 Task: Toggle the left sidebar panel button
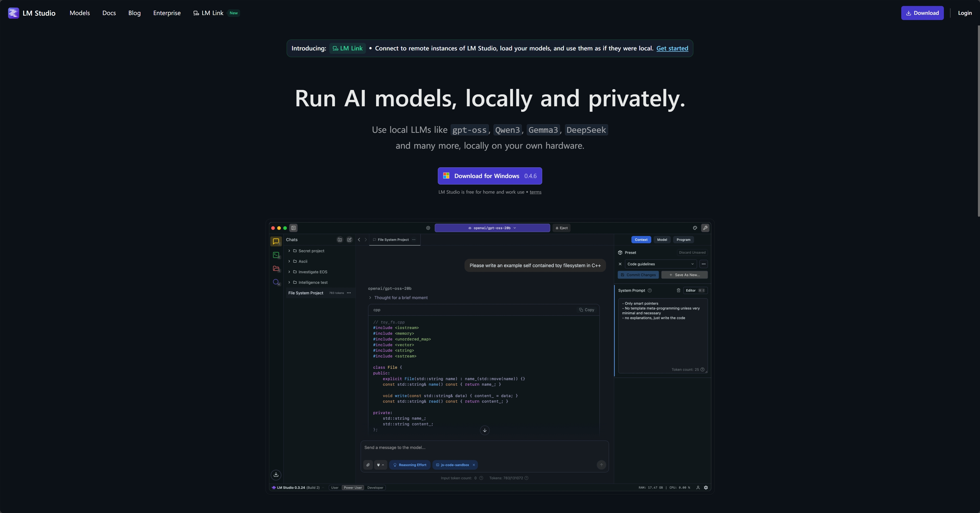[293, 228]
